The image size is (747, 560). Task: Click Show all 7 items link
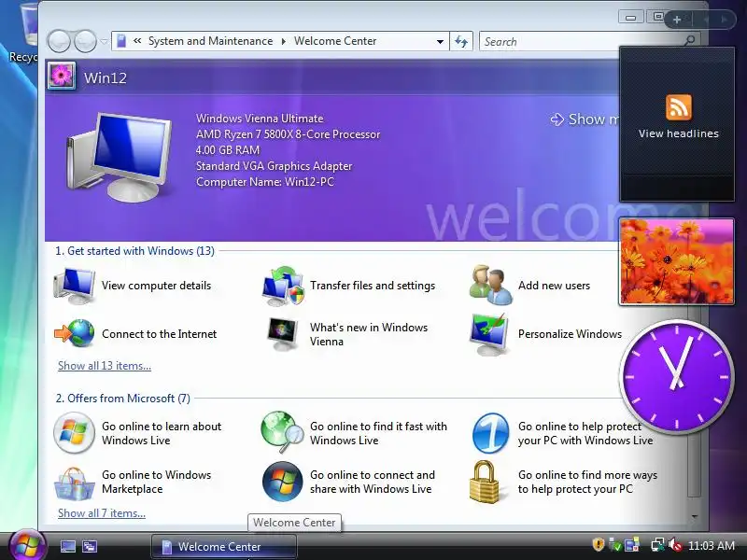(102, 513)
